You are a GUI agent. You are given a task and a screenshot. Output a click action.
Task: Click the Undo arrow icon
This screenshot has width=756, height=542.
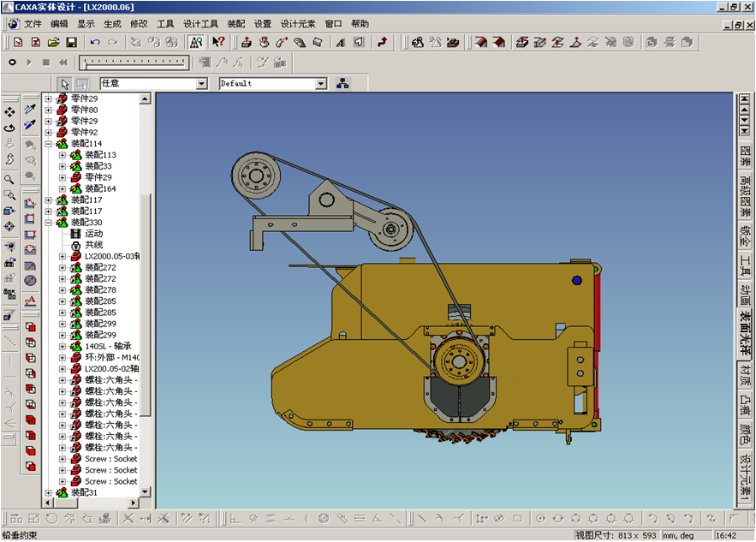(x=94, y=42)
